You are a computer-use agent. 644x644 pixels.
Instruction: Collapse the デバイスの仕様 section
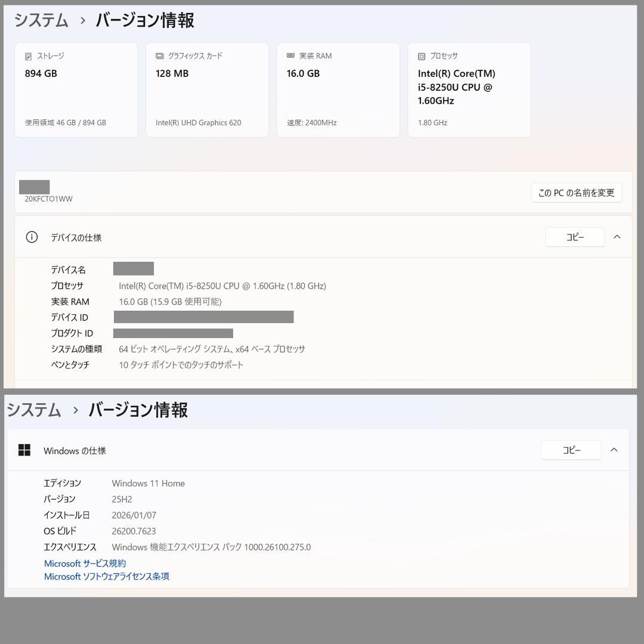pos(617,237)
